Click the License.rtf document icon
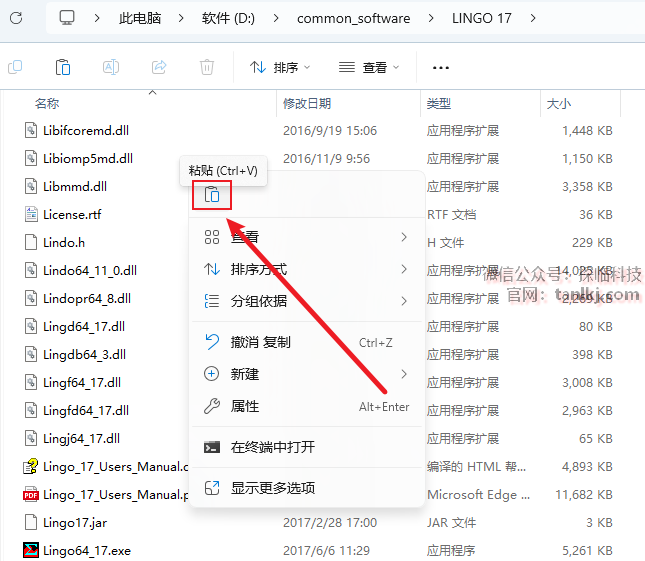This screenshot has width=645, height=561. 31,214
